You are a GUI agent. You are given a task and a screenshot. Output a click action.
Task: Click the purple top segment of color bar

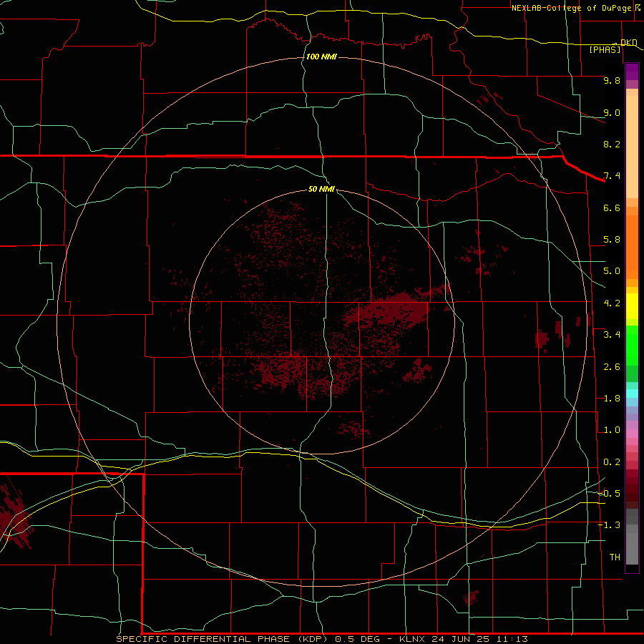[632, 72]
